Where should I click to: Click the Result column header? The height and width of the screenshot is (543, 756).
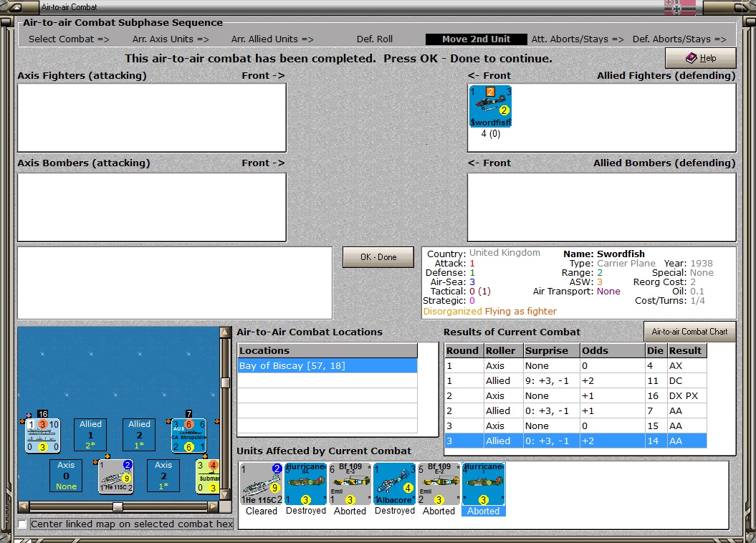click(x=687, y=350)
